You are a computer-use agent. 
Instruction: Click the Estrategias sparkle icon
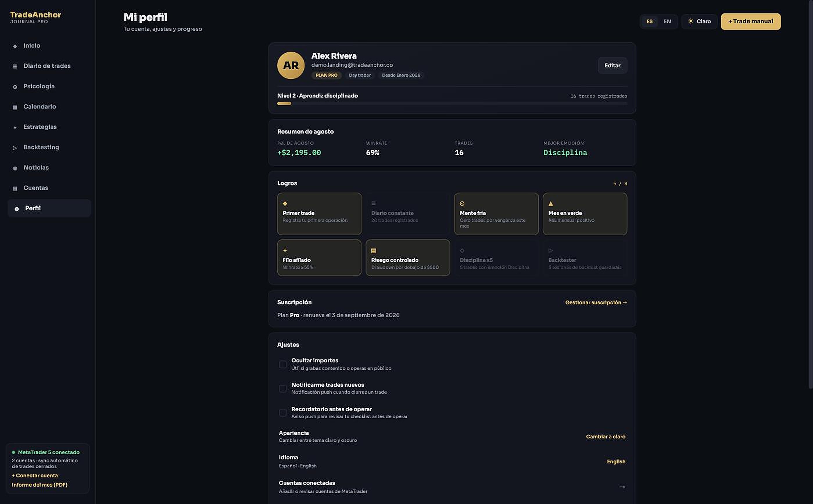point(15,127)
